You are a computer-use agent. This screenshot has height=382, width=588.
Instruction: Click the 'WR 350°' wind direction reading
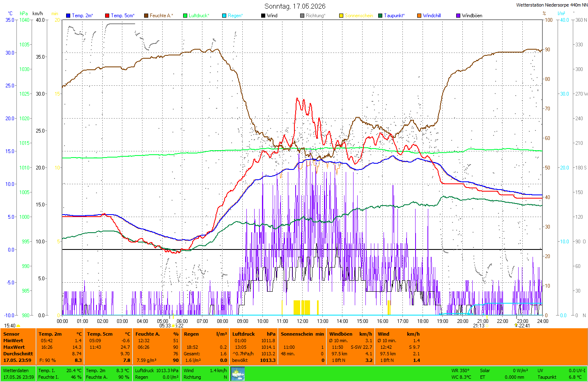[x=460, y=371]
